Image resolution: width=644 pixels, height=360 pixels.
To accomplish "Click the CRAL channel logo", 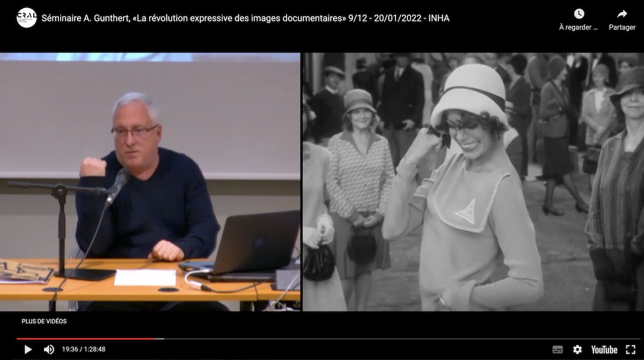I will tap(27, 18).
